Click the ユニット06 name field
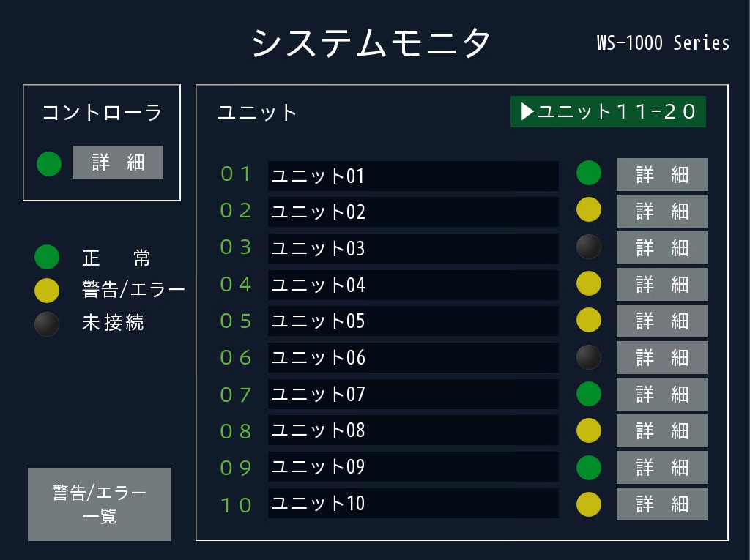750x560 pixels. pyautogui.click(x=413, y=357)
